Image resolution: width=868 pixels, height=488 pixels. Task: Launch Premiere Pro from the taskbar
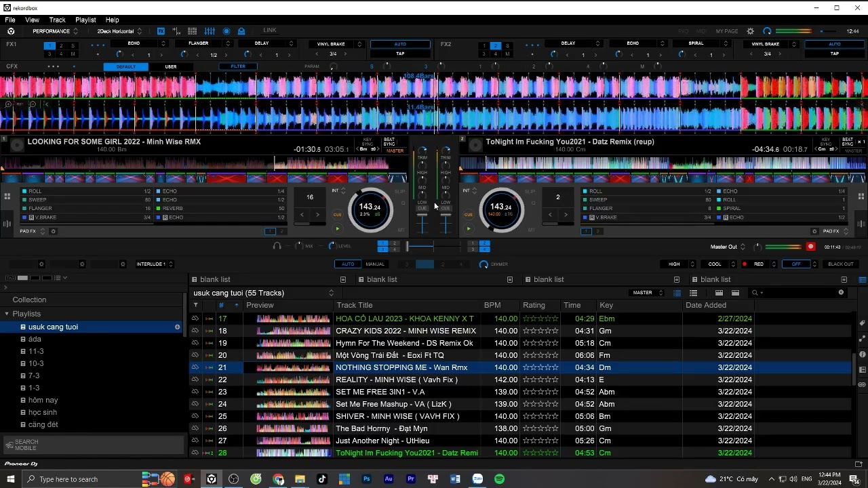pyautogui.click(x=411, y=479)
